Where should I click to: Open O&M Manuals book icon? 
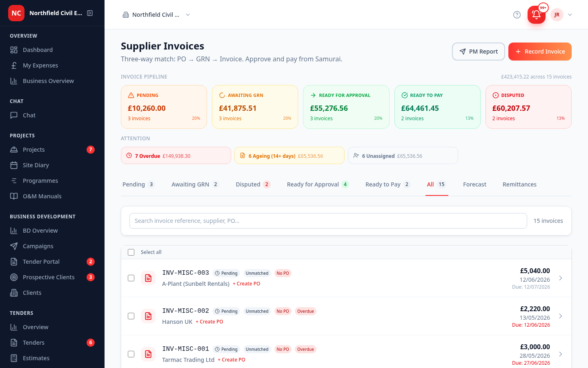coord(14,196)
